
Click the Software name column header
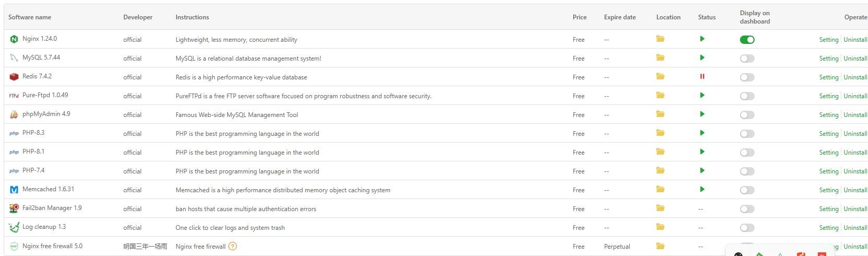tap(30, 17)
